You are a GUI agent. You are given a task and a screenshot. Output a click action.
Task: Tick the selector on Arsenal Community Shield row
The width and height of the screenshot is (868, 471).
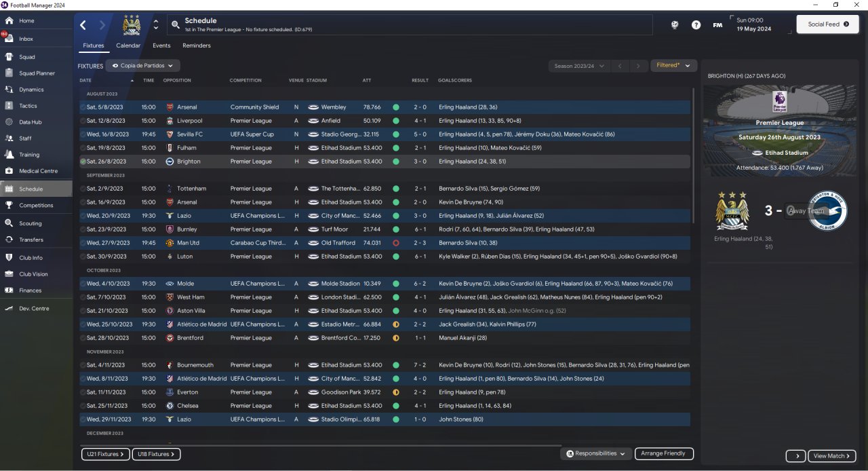(83, 107)
